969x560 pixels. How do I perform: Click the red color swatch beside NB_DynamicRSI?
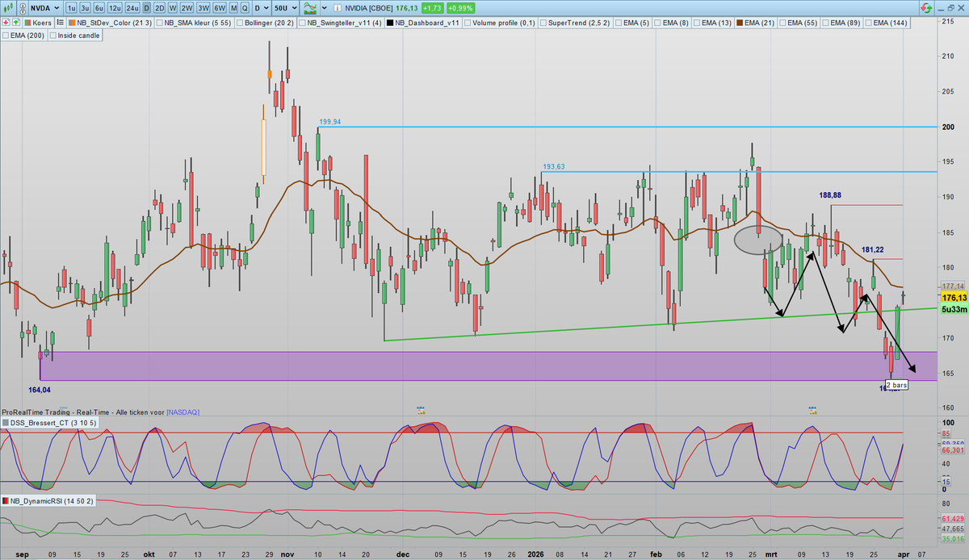[x=7, y=501]
